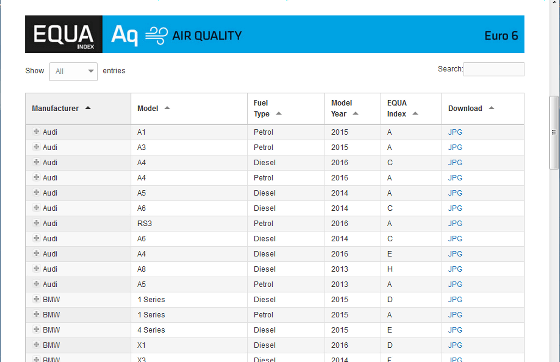
Task: Click Petrol cell in BMW 1 Series row
Action: pos(264,315)
